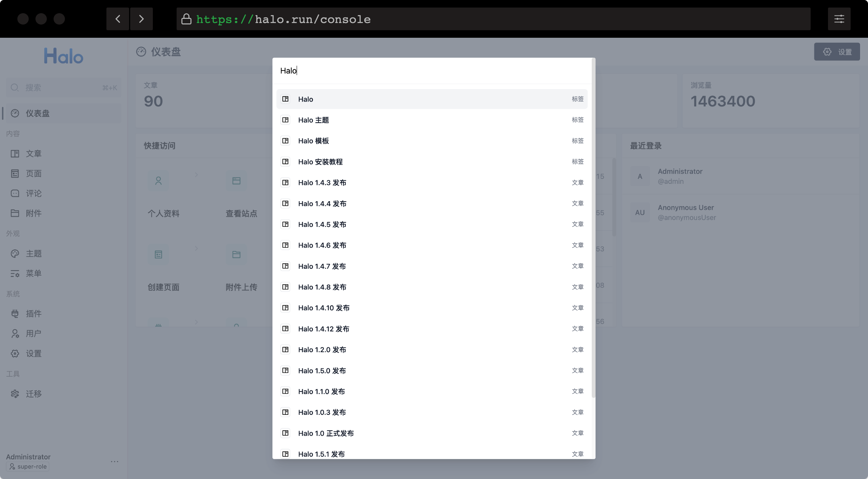
Task: Open 用户 in the sidebar menu
Action: pyautogui.click(x=33, y=334)
